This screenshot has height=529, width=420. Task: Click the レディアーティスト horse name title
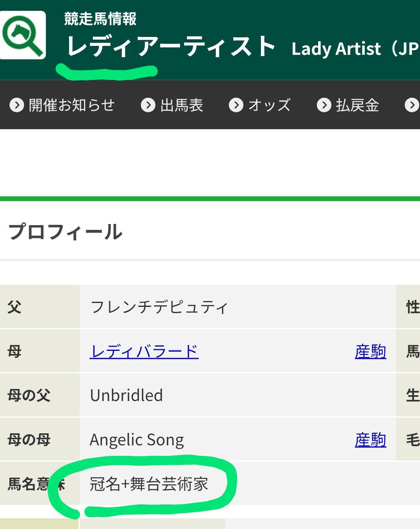(x=171, y=47)
